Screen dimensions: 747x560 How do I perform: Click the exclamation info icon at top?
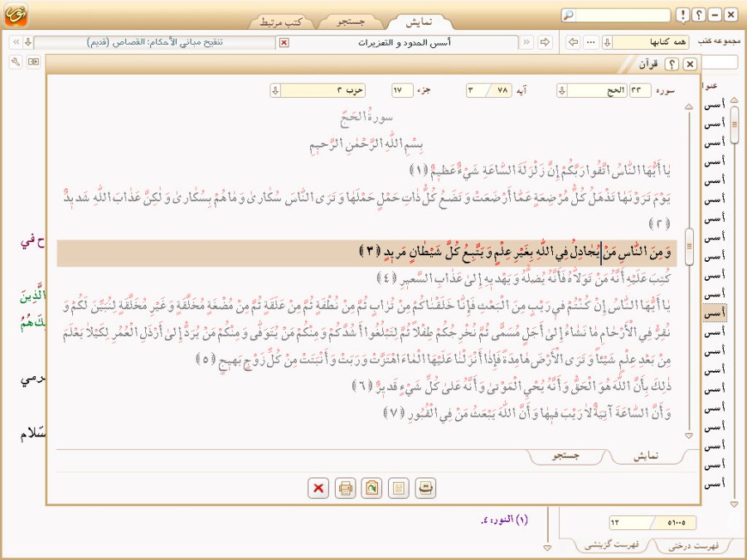pyautogui.click(x=682, y=15)
